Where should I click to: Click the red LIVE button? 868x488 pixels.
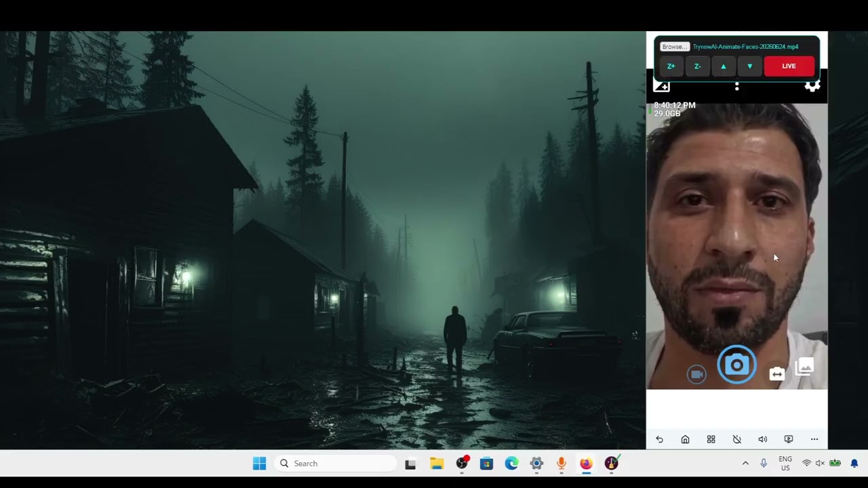[x=789, y=66]
